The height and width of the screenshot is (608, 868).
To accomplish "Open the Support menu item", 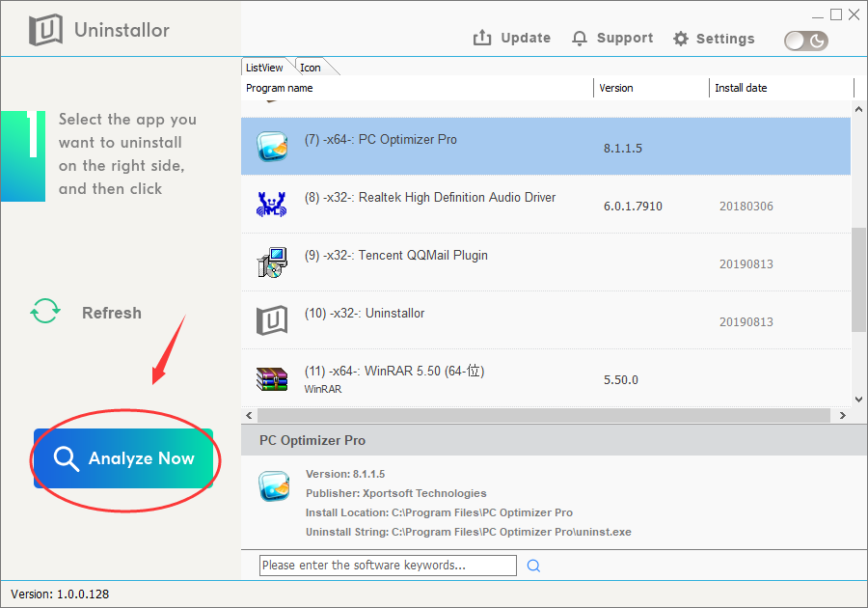I will coord(612,39).
